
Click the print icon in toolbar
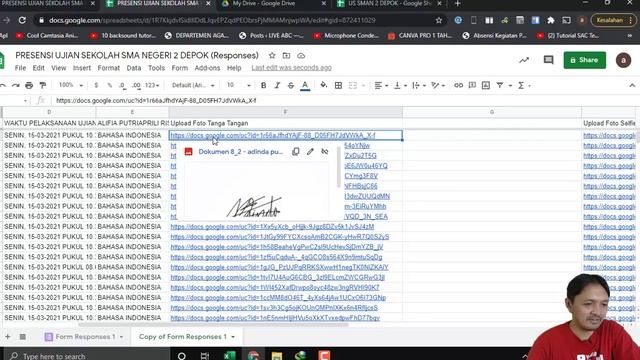click(29, 85)
